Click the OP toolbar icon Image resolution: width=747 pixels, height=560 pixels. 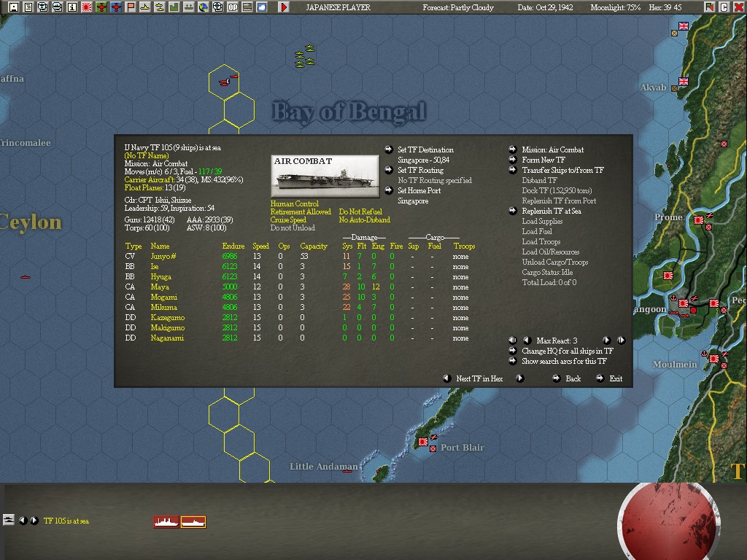coord(233,7)
